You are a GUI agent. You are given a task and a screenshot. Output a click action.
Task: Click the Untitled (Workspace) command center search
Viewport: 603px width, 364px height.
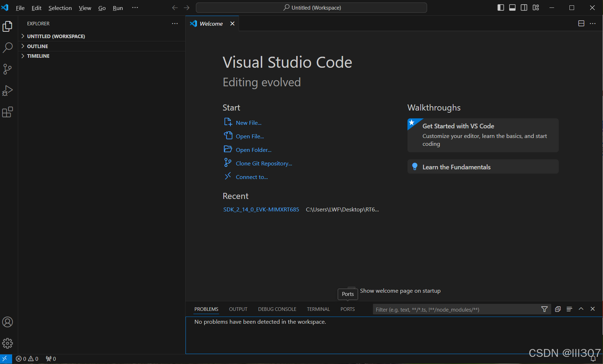311,7
